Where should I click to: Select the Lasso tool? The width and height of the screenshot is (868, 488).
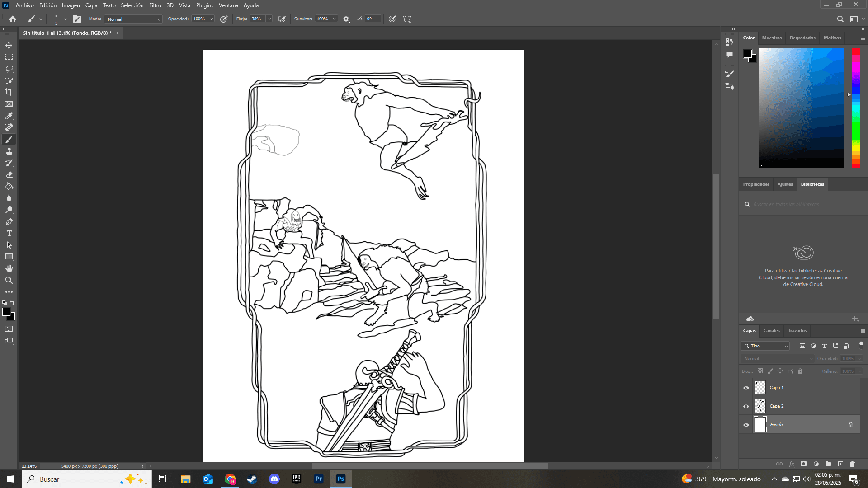9,69
